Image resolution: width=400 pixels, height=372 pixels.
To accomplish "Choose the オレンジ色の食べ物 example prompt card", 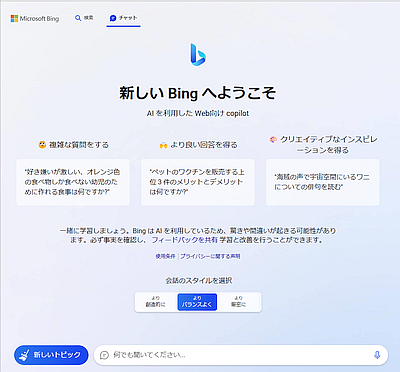I will click(73, 182).
